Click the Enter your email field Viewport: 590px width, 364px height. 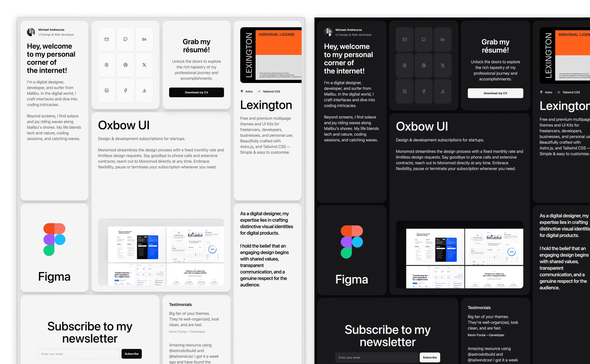pyautogui.click(x=79, y=354)
